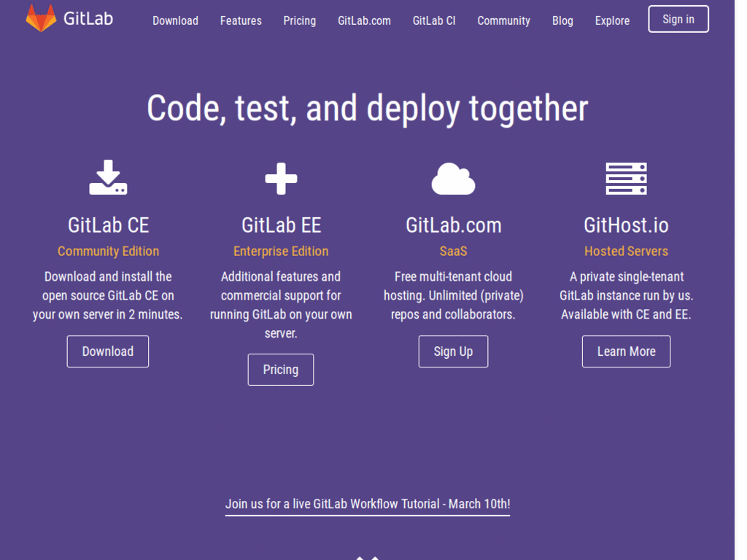The height and width of the screenshot is (560, 747).
Task: Open the Features nav item
Action: click(x=241, y=20)
